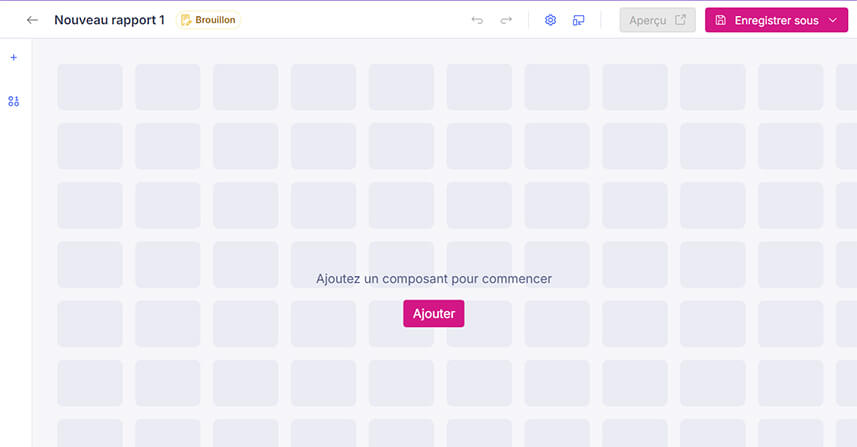Click the Brouillon status badge

click(x=208, y=20)
